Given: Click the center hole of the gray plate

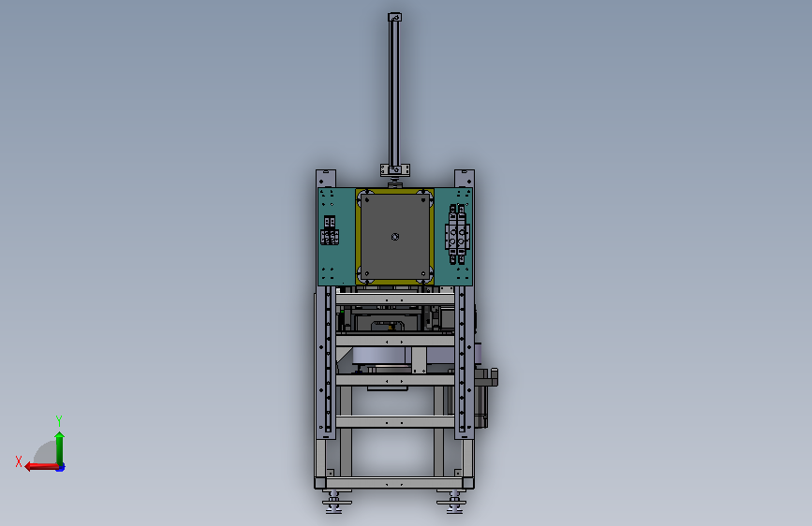Looking at the screenshot, I should [395, 237].
